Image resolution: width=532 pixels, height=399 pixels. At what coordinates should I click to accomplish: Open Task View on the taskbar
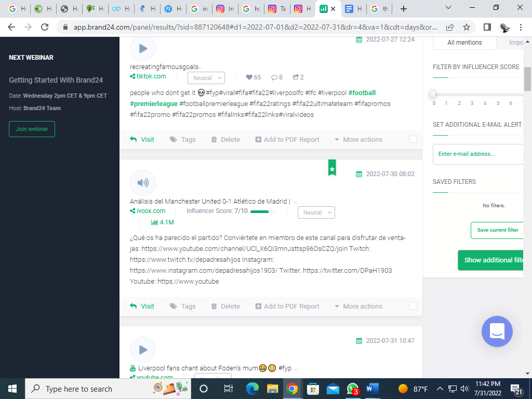pyautogui.click(x=229, y=389)
